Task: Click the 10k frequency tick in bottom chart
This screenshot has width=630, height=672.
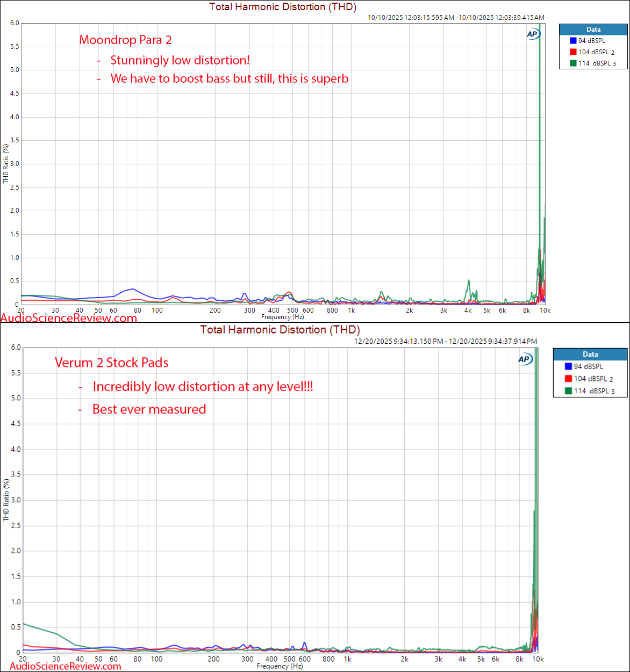Action: click(538, 659)
